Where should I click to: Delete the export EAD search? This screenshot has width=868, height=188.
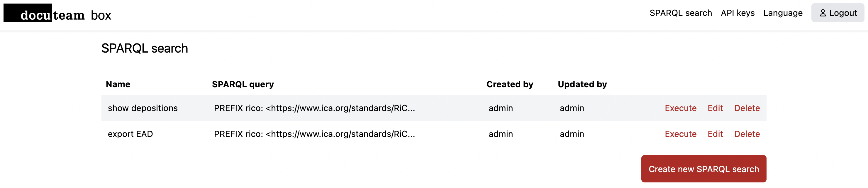point(746,134)
